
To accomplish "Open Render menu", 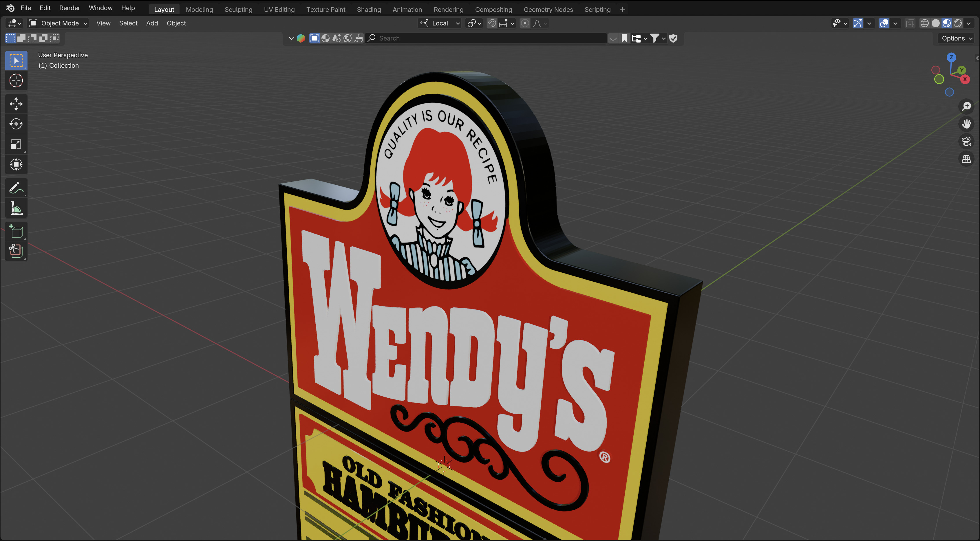I will [x=70, y=8].
